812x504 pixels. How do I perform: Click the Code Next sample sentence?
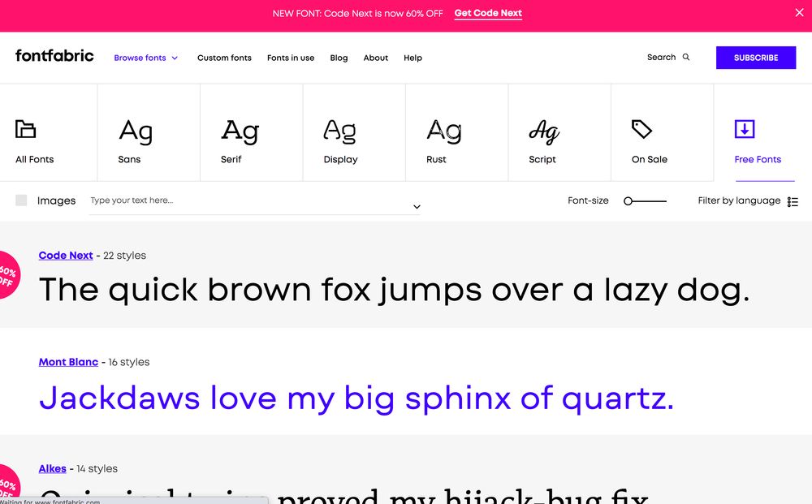click(394, 290)
